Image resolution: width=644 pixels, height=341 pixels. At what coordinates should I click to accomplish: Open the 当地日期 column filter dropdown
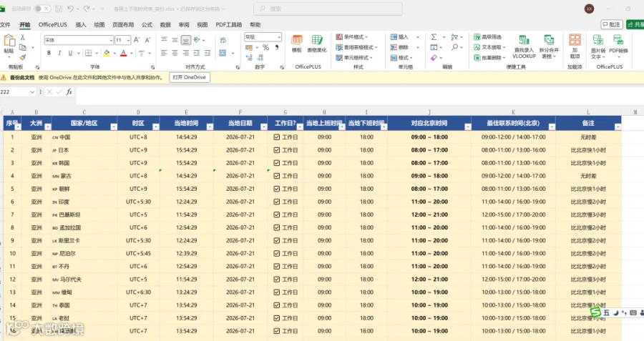pyautogui.click(x=263, y=127)
